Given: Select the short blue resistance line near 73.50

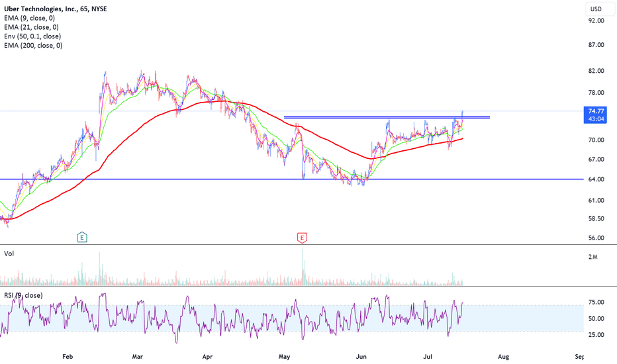Looking at the screenshot, I should (387, 117).
